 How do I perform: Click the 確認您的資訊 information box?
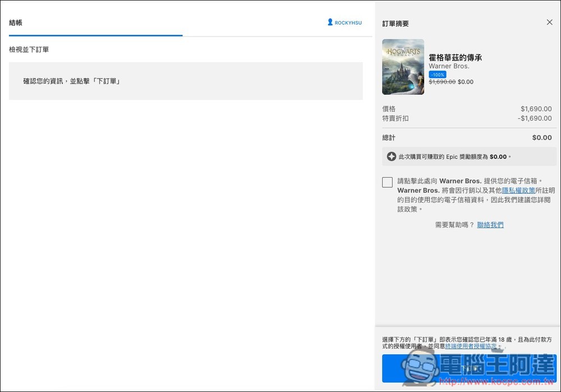click(186, 81)
